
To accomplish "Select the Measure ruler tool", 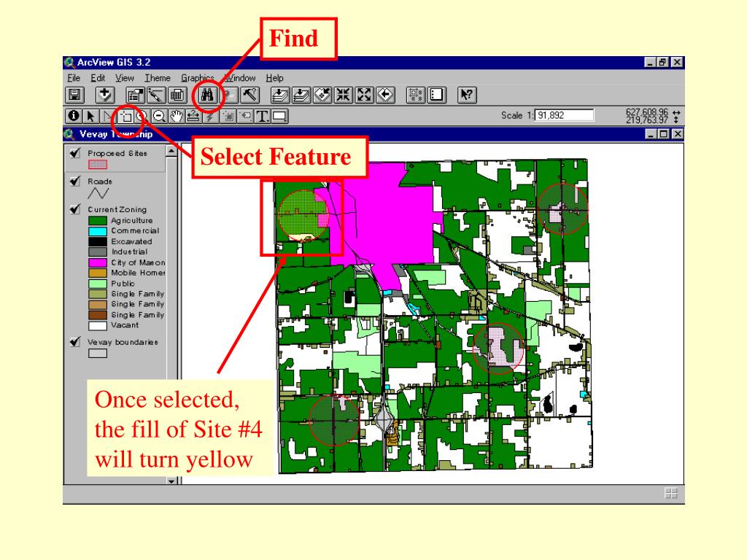I will point(193,116).
